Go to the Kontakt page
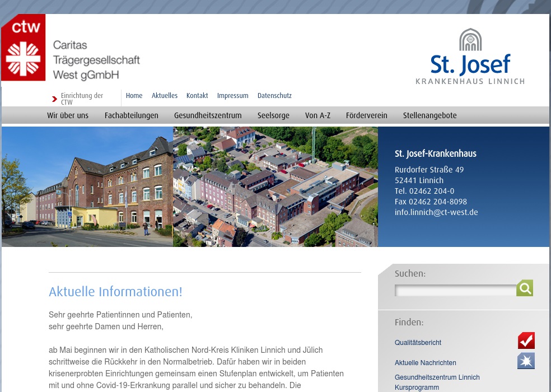This screenshot has width=551, height=392. point(197,96)
